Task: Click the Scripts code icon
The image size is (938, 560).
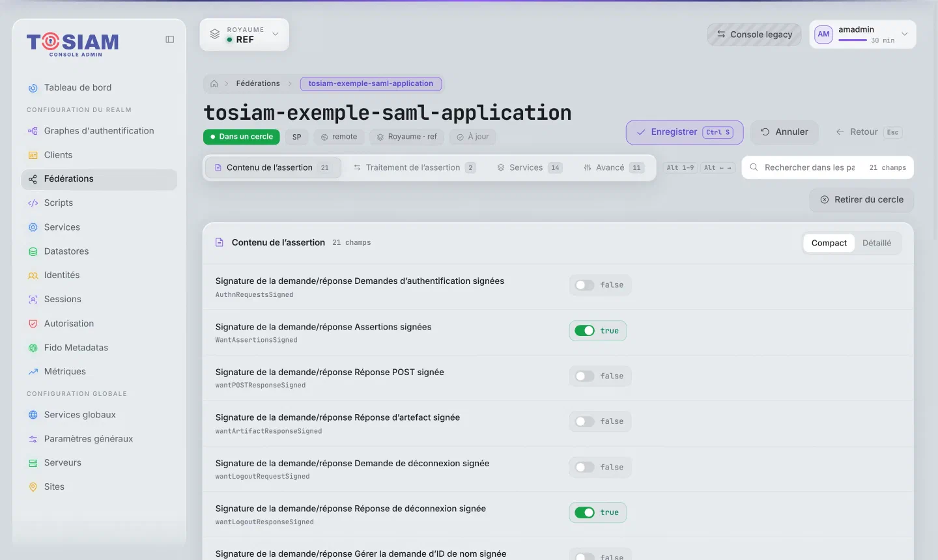Action: point(33,203)
